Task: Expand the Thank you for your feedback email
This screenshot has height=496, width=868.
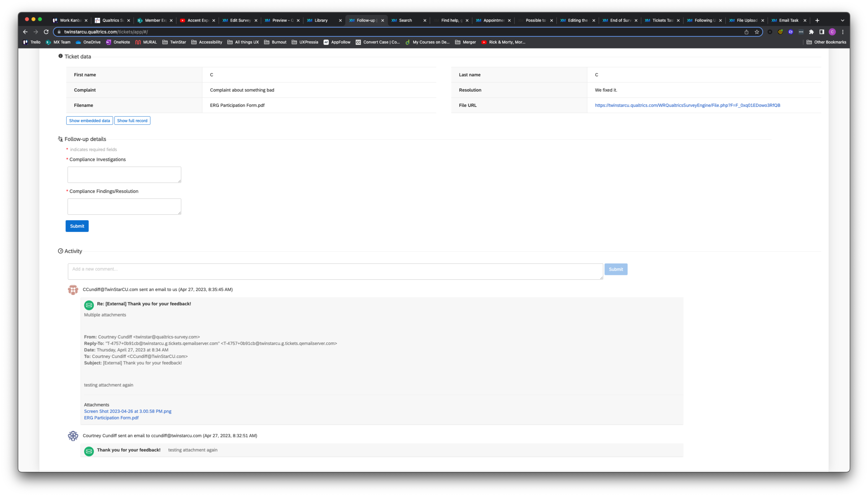Action: (x=382, y=450)
